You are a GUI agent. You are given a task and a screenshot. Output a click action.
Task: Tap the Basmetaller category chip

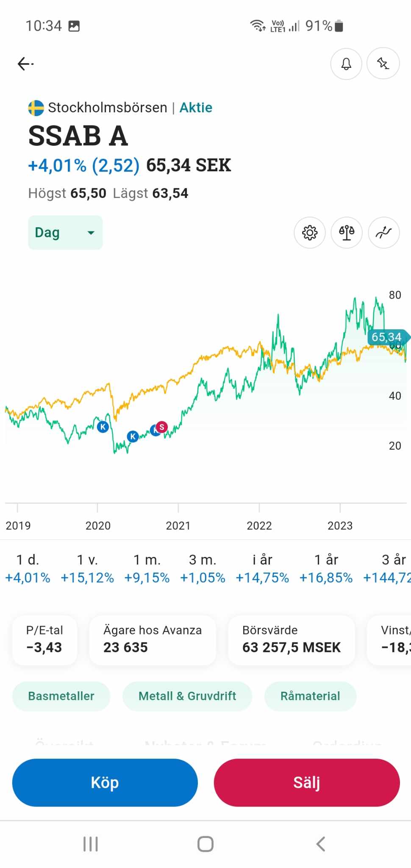click(61, 696)
